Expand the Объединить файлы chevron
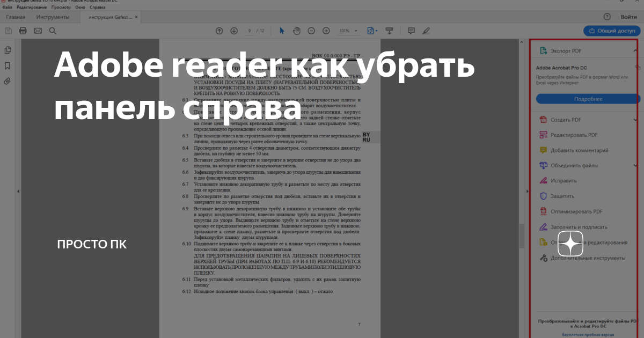Screen dimensions: 644x338 click(x=635, y=166)
